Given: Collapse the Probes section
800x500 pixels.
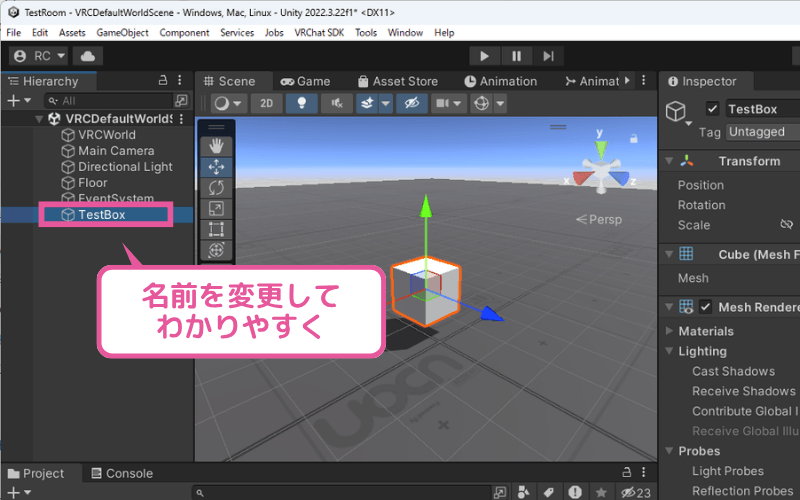Looking at the screenshot, I should [x=669, y=451].
